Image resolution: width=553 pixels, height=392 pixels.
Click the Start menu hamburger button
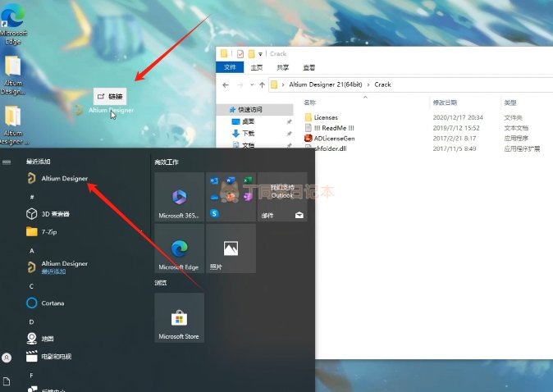[x=7, y=162]
